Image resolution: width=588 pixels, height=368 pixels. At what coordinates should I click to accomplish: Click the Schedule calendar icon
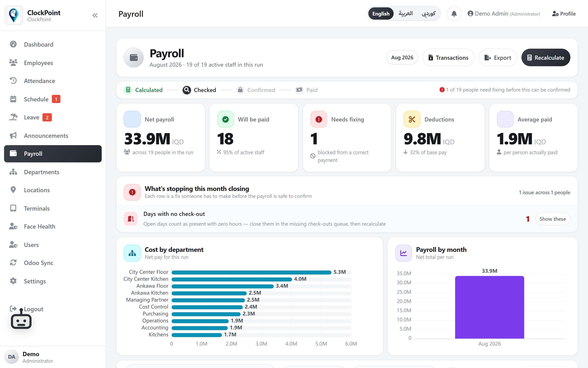click(13, 99)
